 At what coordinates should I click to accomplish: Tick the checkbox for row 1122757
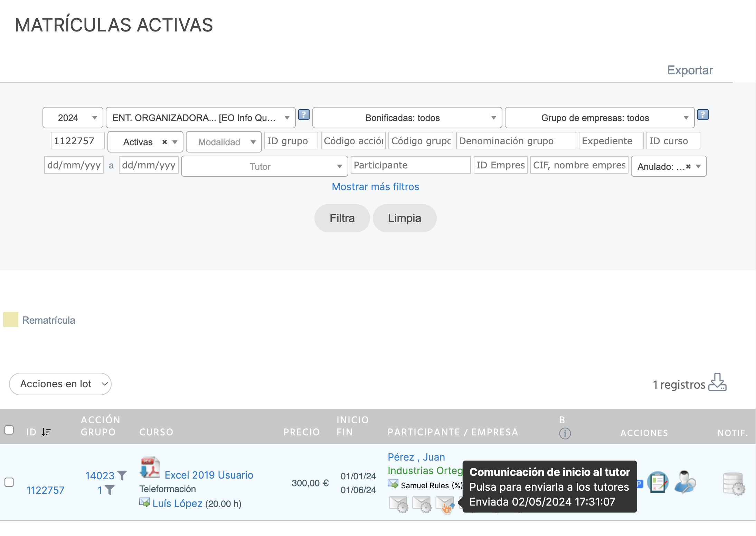coord(9,482)
